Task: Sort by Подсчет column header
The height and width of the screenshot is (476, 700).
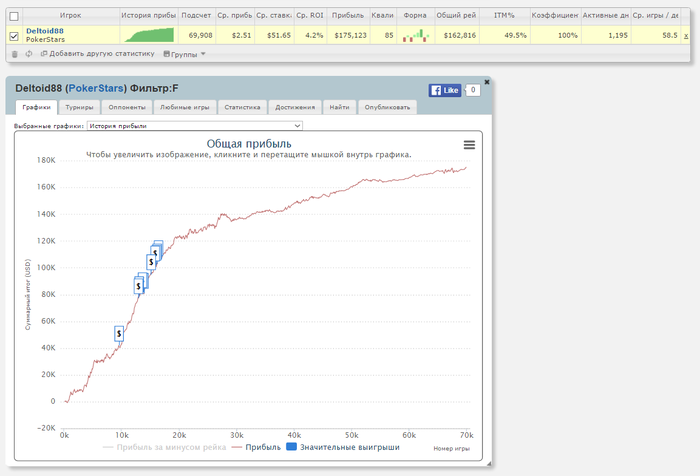Action: point(196,15)
